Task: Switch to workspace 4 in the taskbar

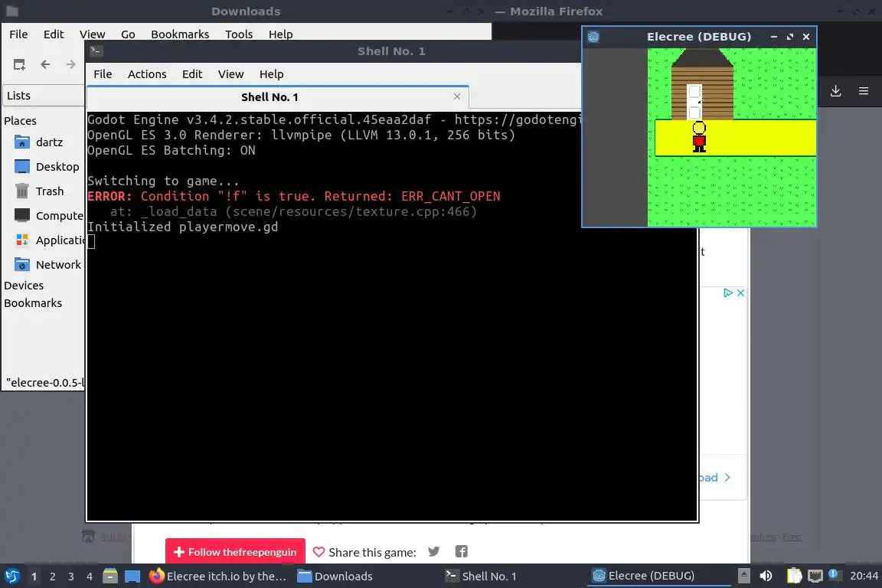Action: tap(90, 577)
